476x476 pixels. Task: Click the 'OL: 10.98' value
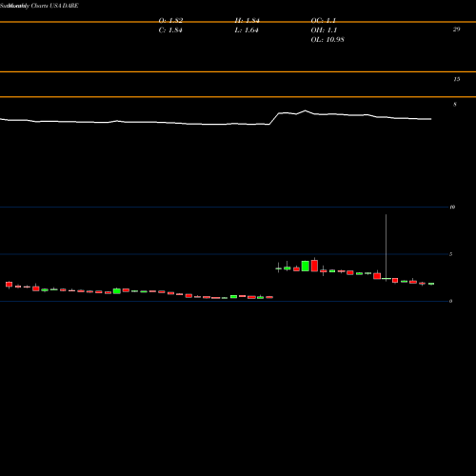coord(327,40)
